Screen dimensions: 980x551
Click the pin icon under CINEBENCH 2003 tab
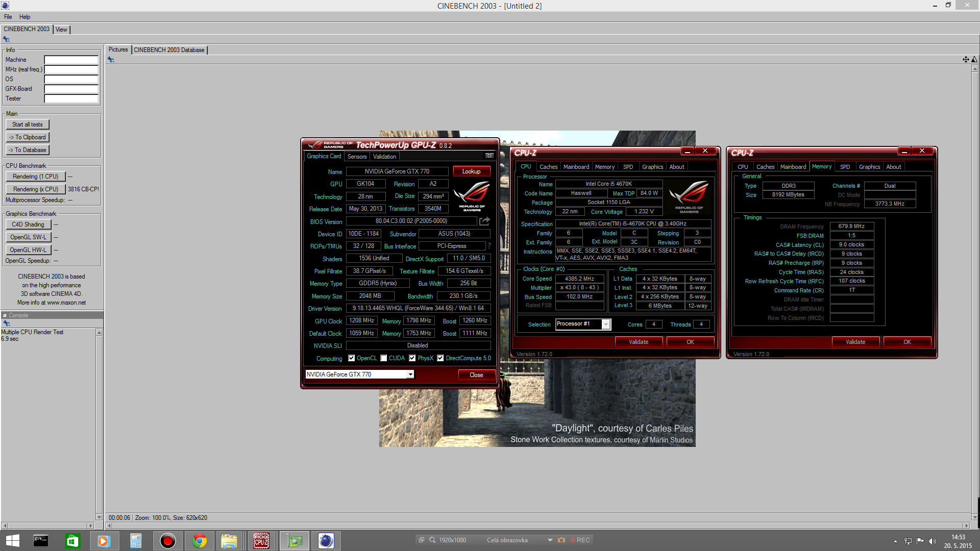pos(6,39)
